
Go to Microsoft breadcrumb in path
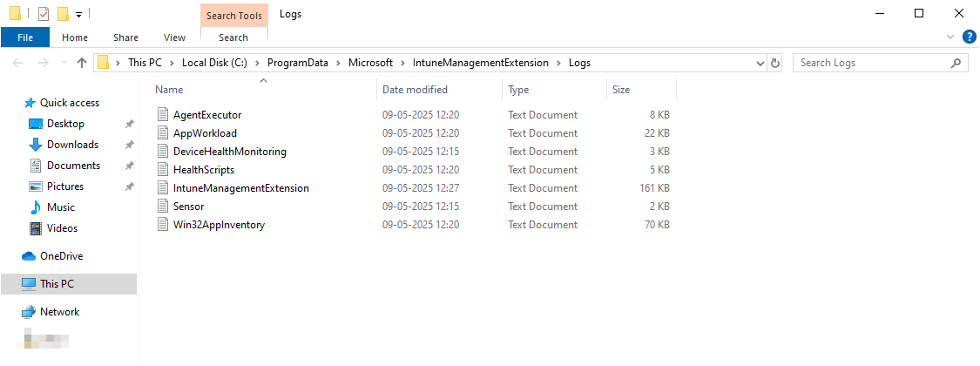(370, 63)
